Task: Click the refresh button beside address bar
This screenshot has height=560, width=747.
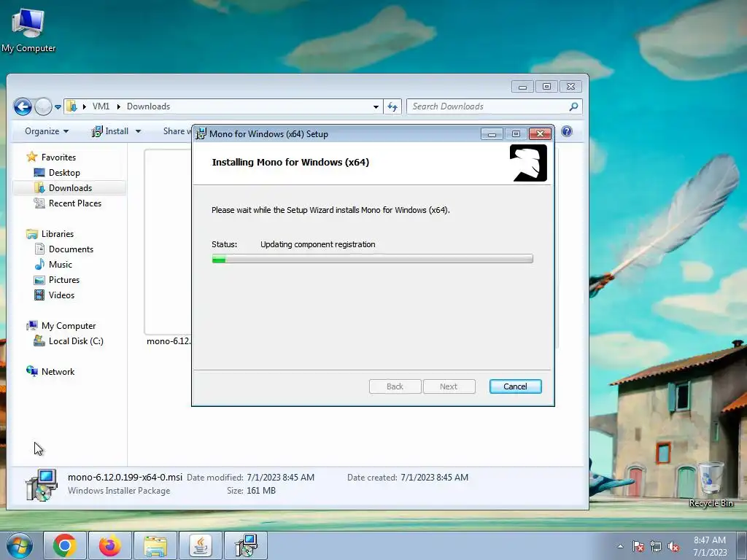Action: pos(392,106)
